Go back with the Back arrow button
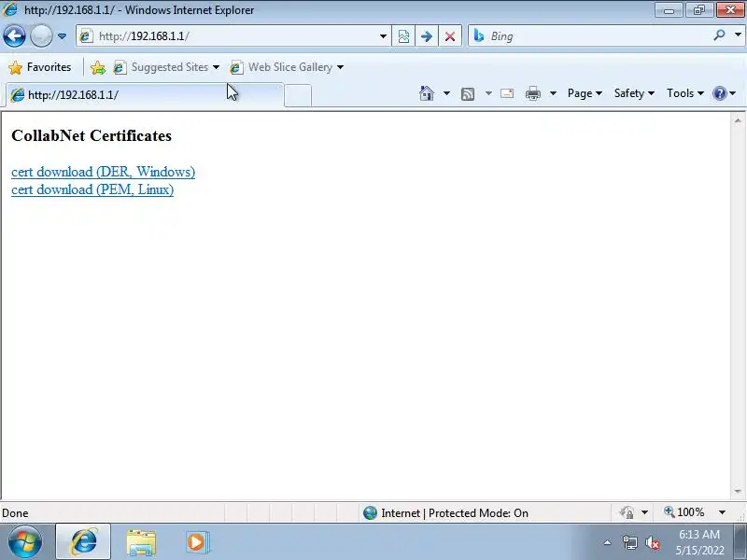Screen dimensions: 747x560 [14, 36]
